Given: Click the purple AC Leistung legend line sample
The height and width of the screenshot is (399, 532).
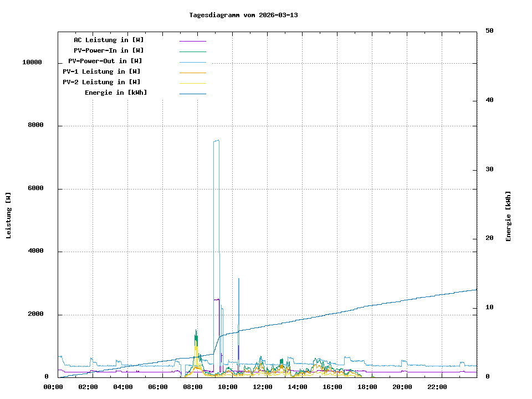Looking at the screenshot, I should pyautogui.click(x=192, y=41).
